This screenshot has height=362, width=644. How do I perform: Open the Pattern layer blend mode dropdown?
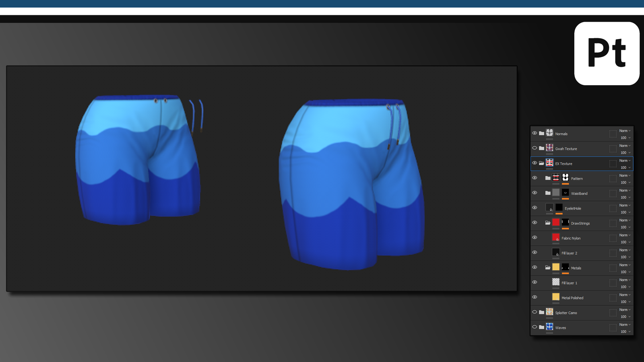point(624,175)
